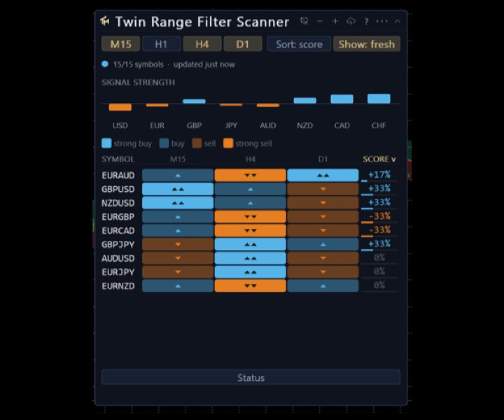Click the strong buy legend swatch

[x=106, y=143]
